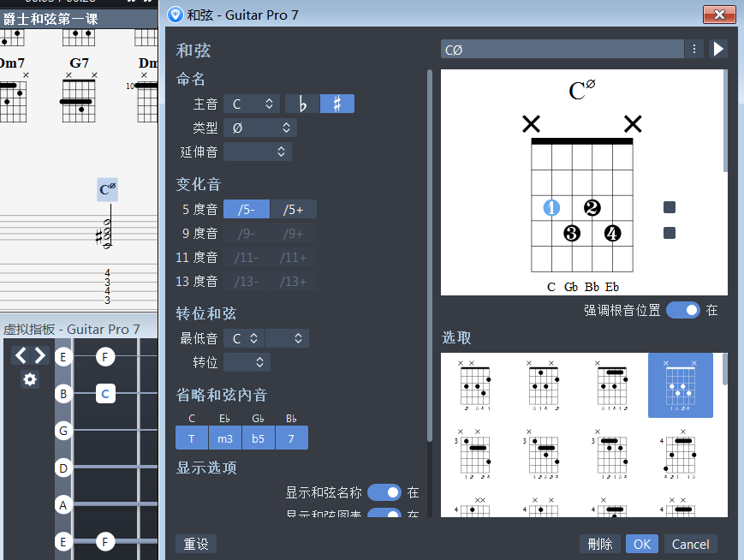Open the 主音 root note dropdown
This screenshot has height=560, width=744.
tap(251, 103)
